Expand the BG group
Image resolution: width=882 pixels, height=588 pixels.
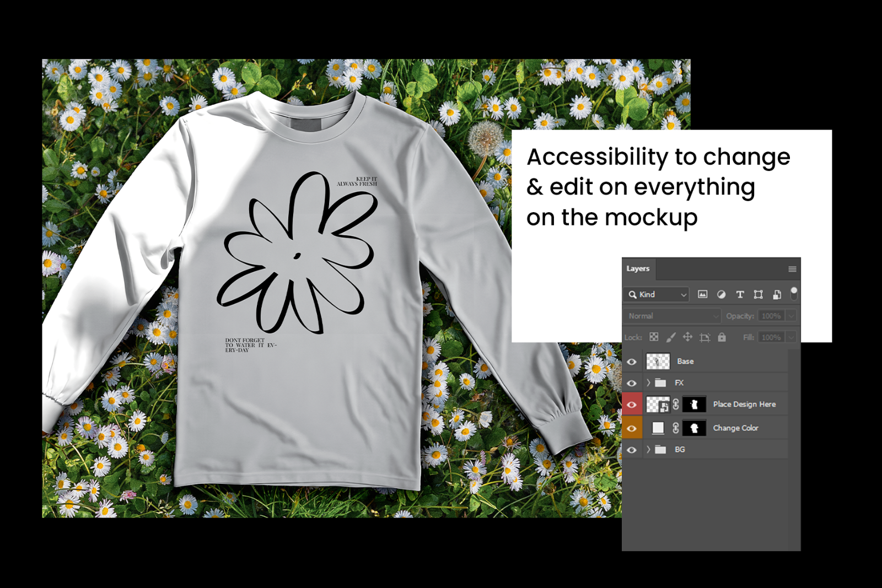coord(648,449)
